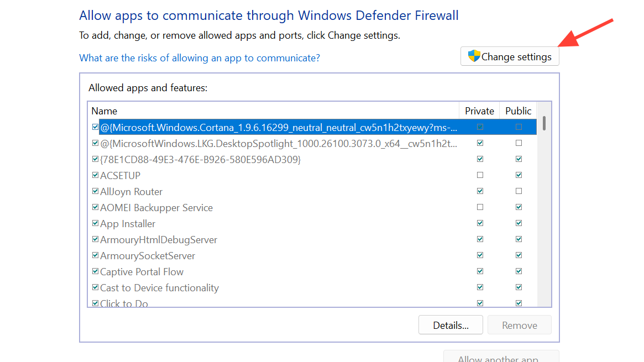Select the AOMEI Backupper Service row name
644x362 pixels.
point(156,208)
